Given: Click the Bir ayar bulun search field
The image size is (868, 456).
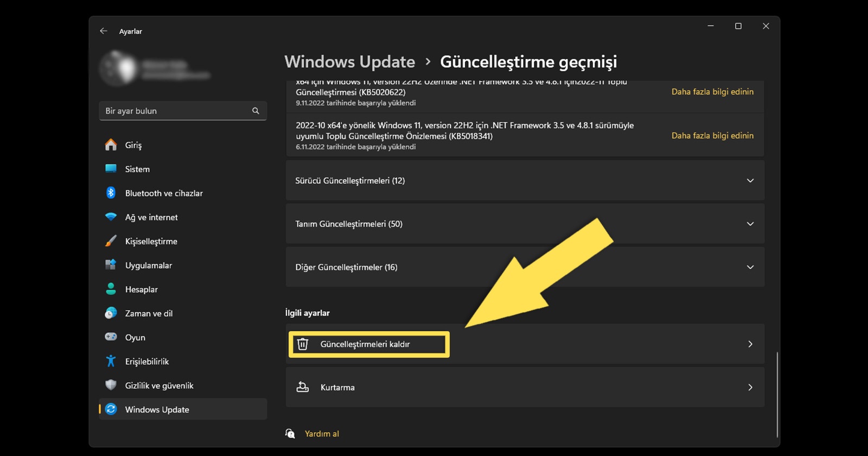Looking at the screenshot, I should tap(183, 111).
